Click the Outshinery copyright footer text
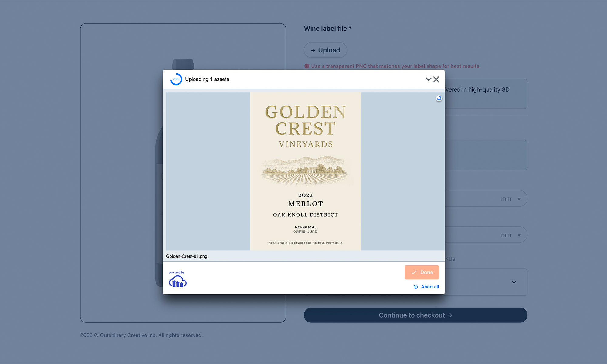This screenshot has width=607, height=364. click(x=141, y=335)
